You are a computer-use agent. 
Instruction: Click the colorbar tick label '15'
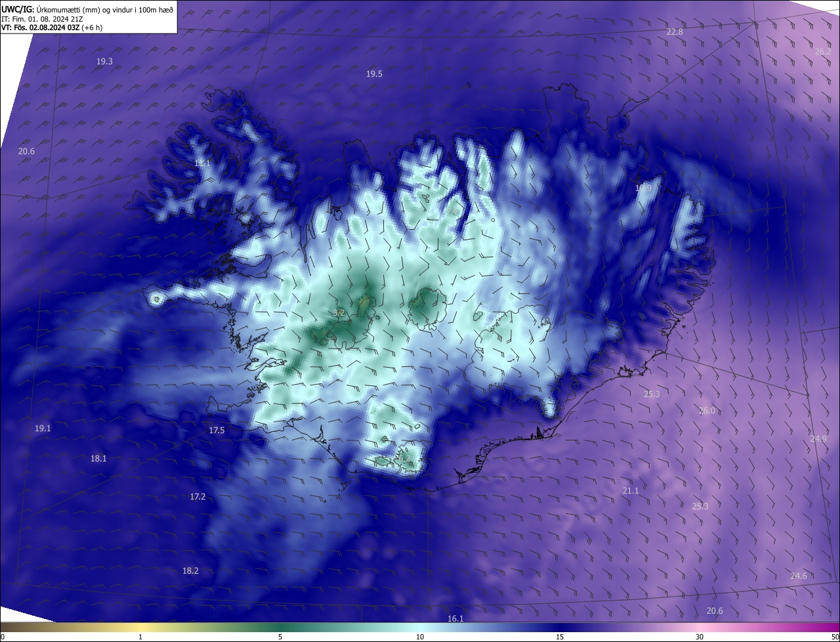pos(560,637)
